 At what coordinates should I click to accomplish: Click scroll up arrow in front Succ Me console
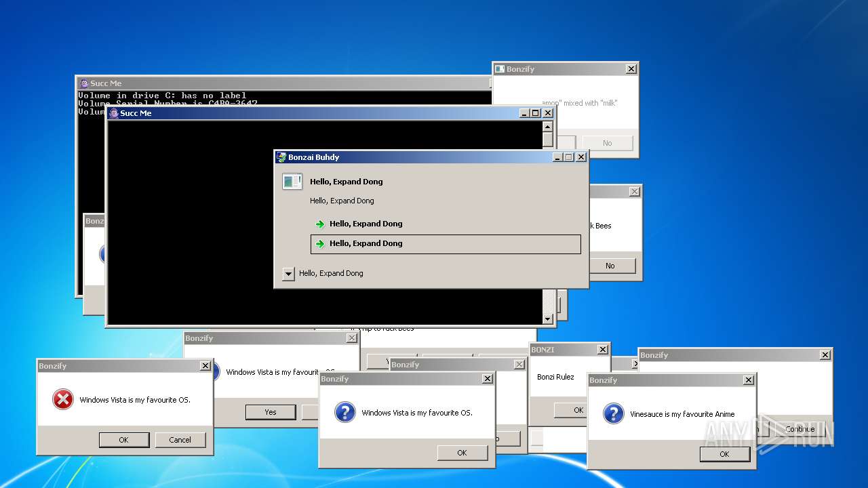tap(548, 126)
